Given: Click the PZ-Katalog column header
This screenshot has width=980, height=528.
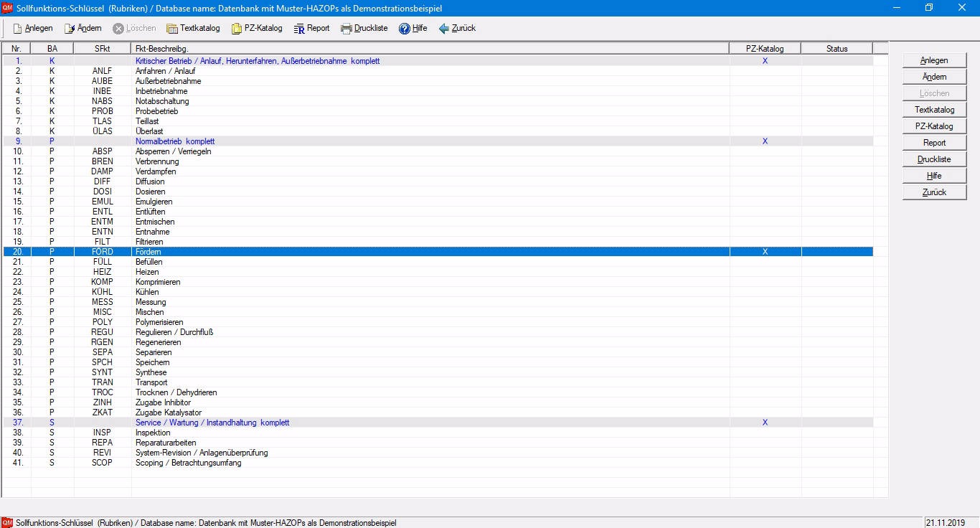Looking at the screenshot, I should coord(765,49).
